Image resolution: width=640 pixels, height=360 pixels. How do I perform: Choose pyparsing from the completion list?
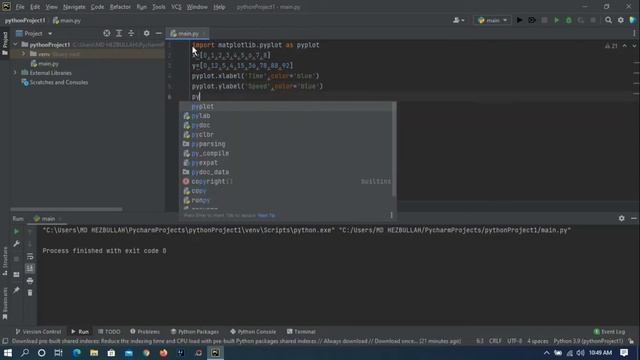[287, 144]
